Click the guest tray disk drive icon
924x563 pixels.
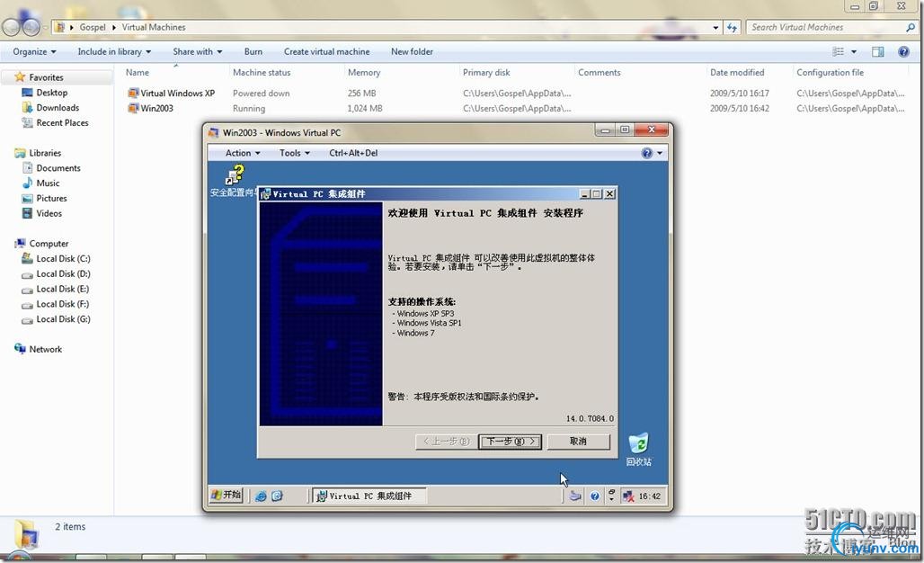coord(575,496)
